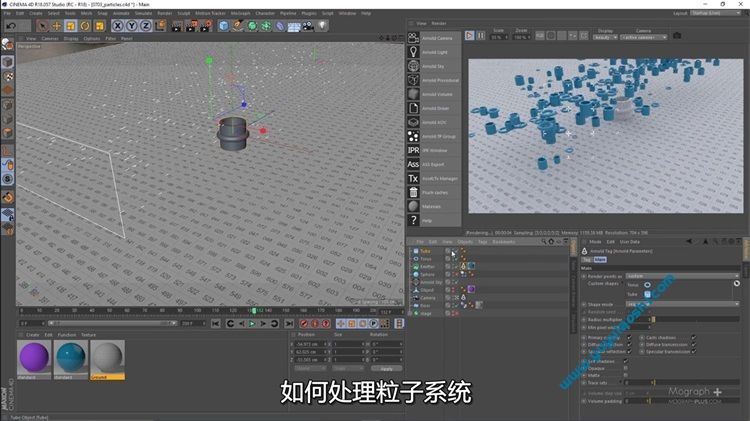Screen dimensions: 750x421
Task: Toggle the Diffuse transmission checkbox
Action: pos(694,344)
